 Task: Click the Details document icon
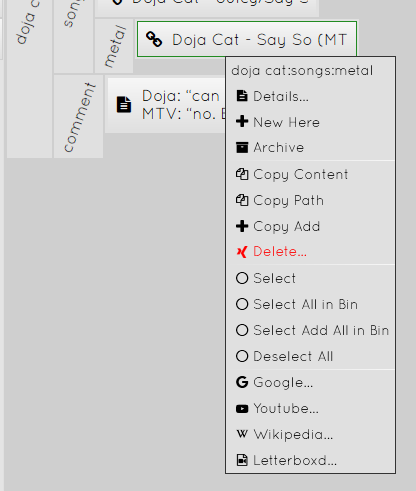click(242, 96)
